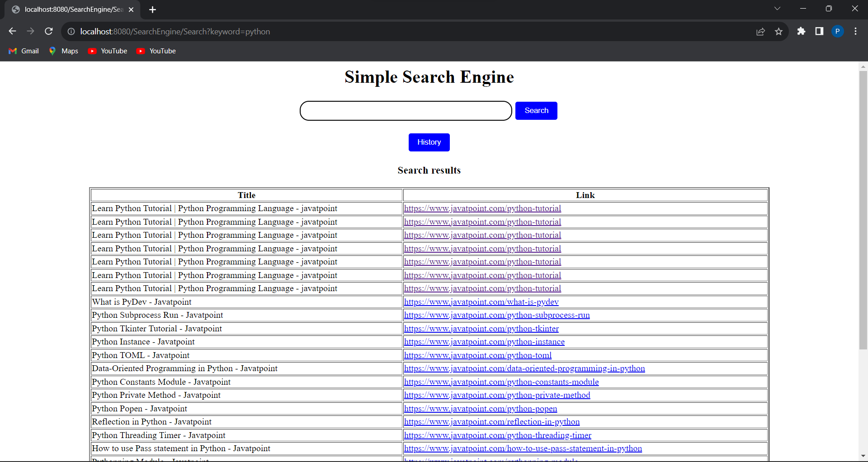
Task: Bookmark this page via the star
Action: point(779,32)
